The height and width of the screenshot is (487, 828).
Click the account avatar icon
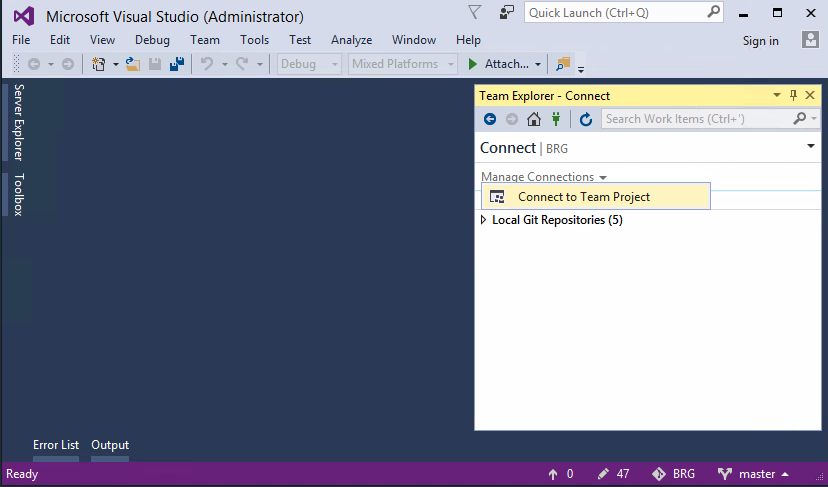[x=810, y=40]
